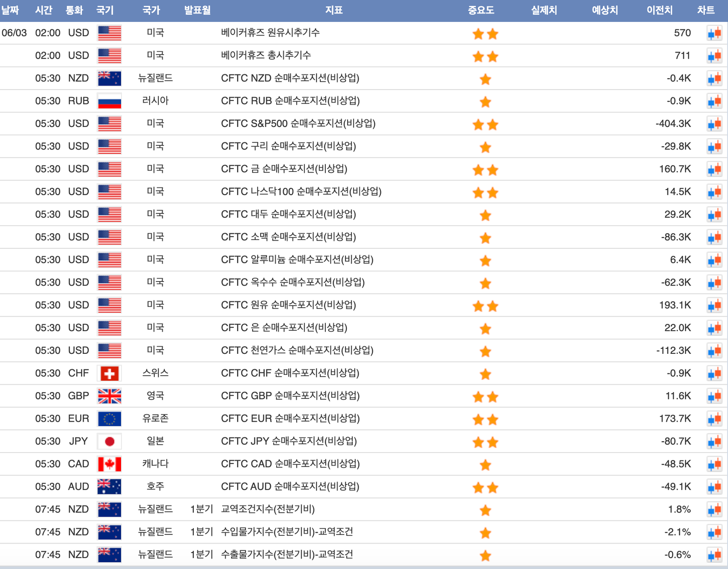Open chart icon for CFTC JPY row
The height and width of the screenshot is (569, 728).
pos(714,441)
